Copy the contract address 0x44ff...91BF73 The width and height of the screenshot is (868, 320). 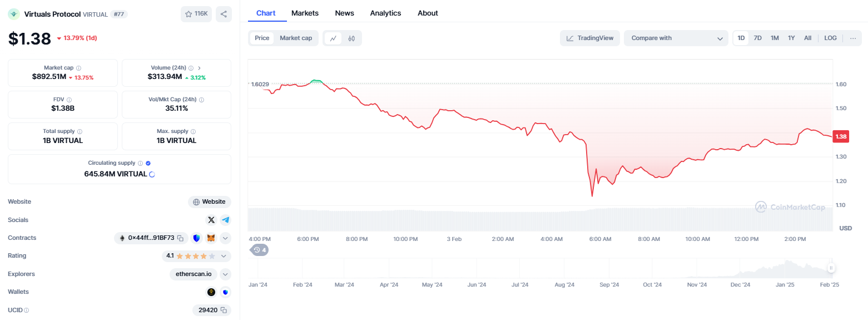click(180, 238)
